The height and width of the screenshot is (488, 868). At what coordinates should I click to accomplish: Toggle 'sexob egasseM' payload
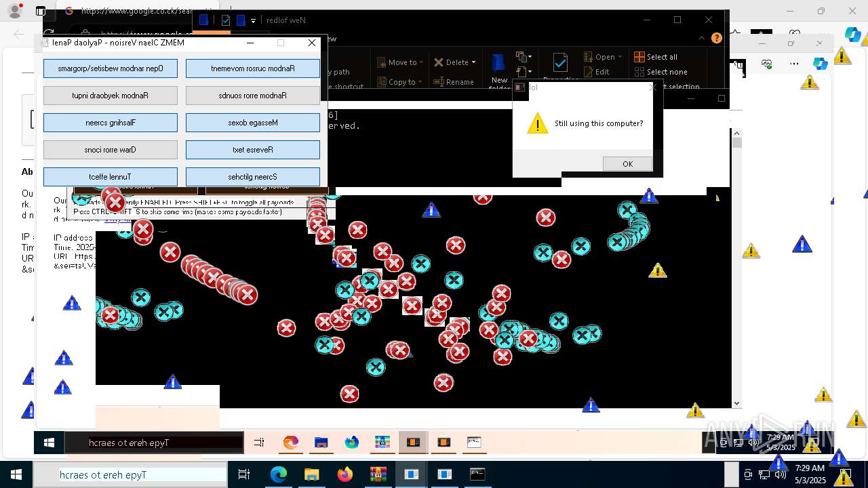[x=253, y=123]
